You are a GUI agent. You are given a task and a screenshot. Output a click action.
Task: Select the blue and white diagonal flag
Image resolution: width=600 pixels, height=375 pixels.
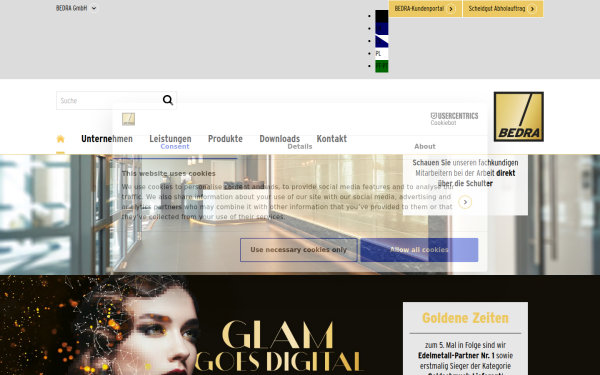point(382,41)
